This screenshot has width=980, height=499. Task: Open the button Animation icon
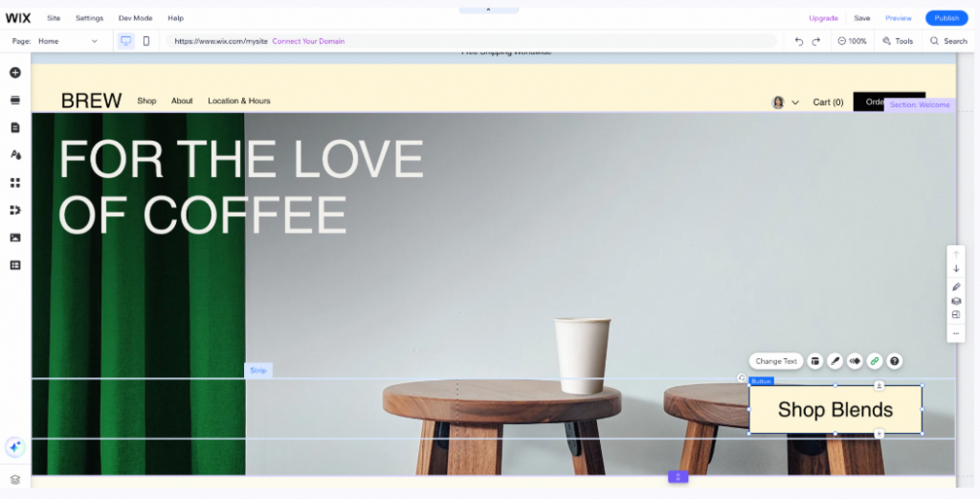click(x=855, y=361)
